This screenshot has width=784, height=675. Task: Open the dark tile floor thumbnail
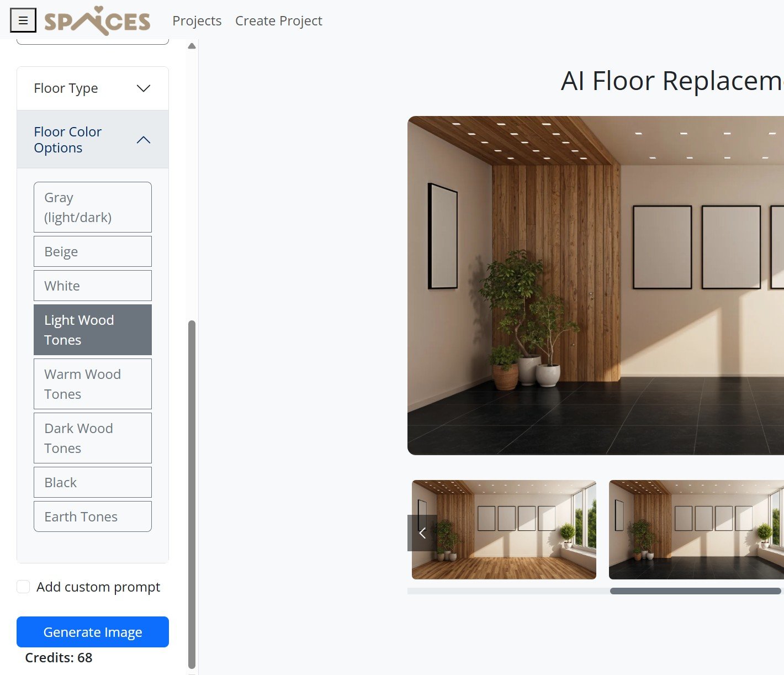pyautogui.click(x=696, y=530)
